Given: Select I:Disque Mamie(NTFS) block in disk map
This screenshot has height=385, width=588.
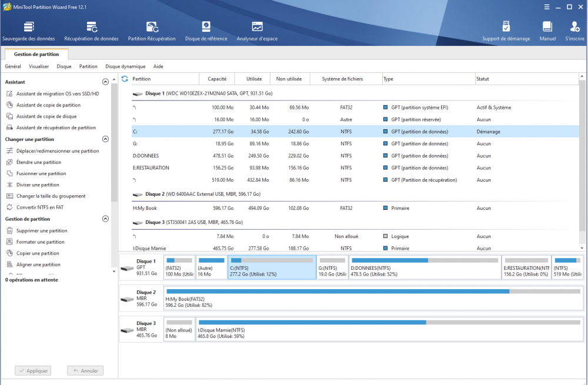Looking at the screenshot, I should pyautogui.click(x=389, y=329).
